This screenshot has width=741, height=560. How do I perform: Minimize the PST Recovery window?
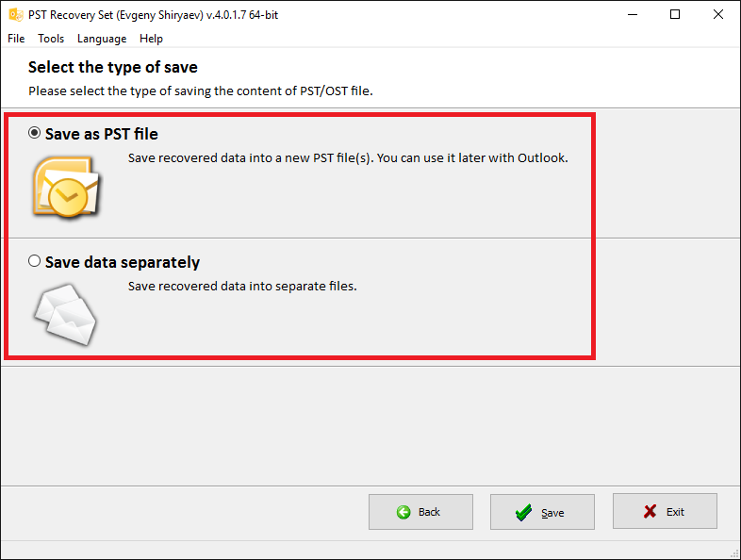[633, 15]
